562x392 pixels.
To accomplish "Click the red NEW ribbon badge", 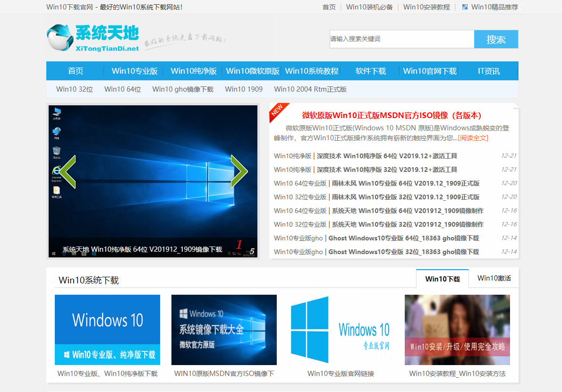I will (x=278, y=112).
